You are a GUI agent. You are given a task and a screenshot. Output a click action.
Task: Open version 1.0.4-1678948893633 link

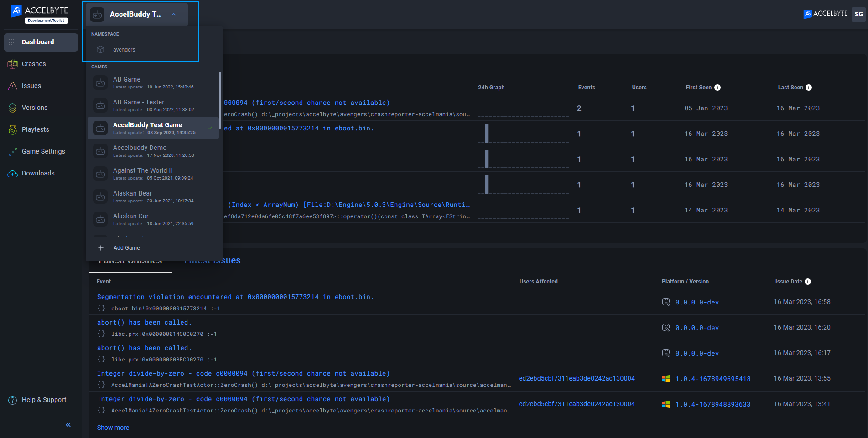713,404
